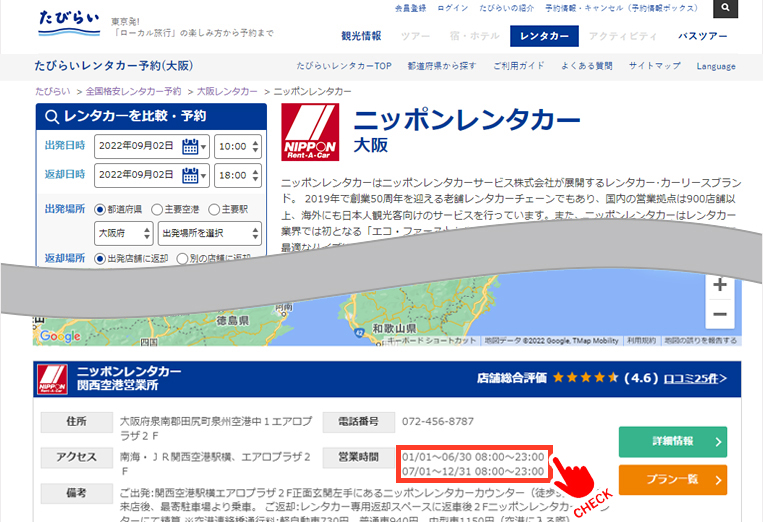This screenshot has height=522, width=763.
Task: Zoom out the map with minus button
Action: coord(720,314)
